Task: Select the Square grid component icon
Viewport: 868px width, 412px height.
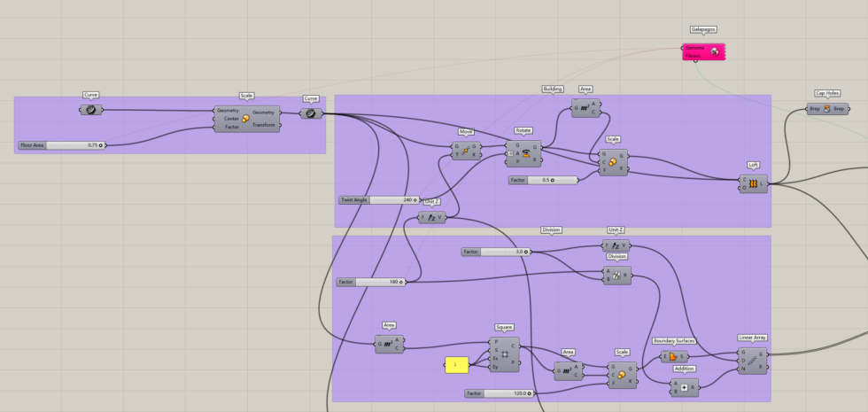Action: pos(504,354)
